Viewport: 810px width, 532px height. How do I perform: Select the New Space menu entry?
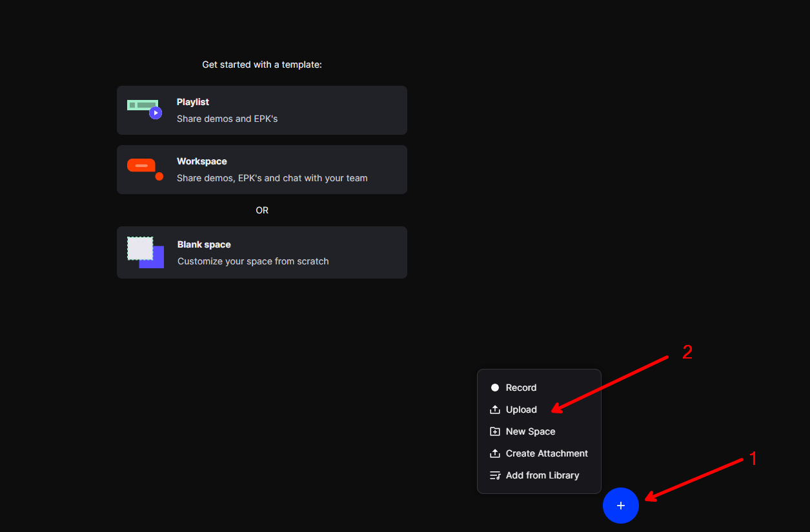[x=530, y=431]
